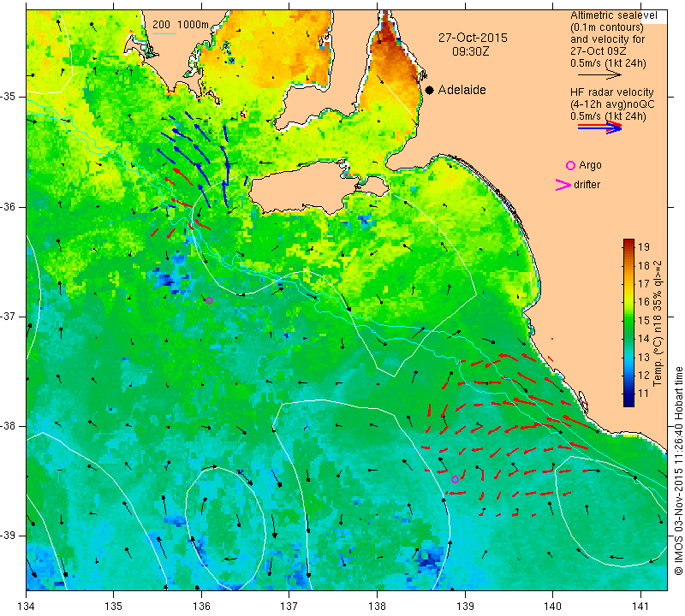Click the longitude label 134
Viewport: 685px width, 616px height.
(27, 607)
